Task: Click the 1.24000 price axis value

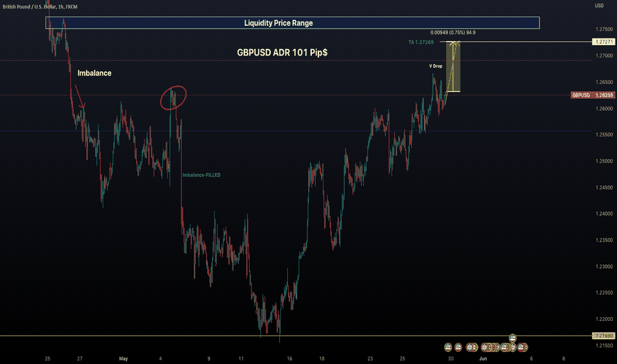Action: click(x=604, y=214)
